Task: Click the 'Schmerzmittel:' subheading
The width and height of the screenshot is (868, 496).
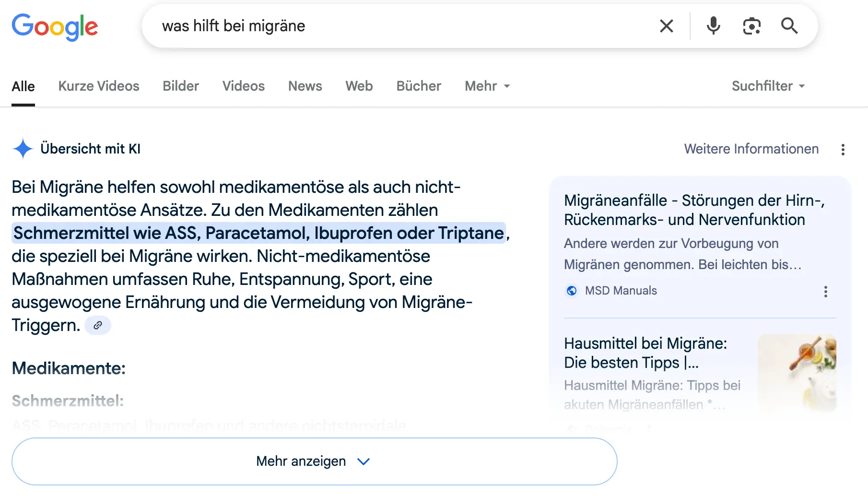Action: 68,401
